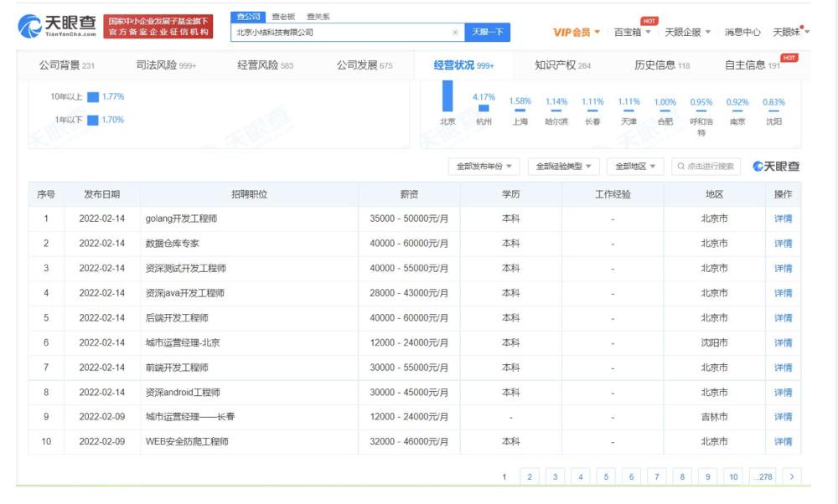The width and height of the screenshot is (838, 504).
Task: Go to page 9 of results
Action: tap(707, 476)
